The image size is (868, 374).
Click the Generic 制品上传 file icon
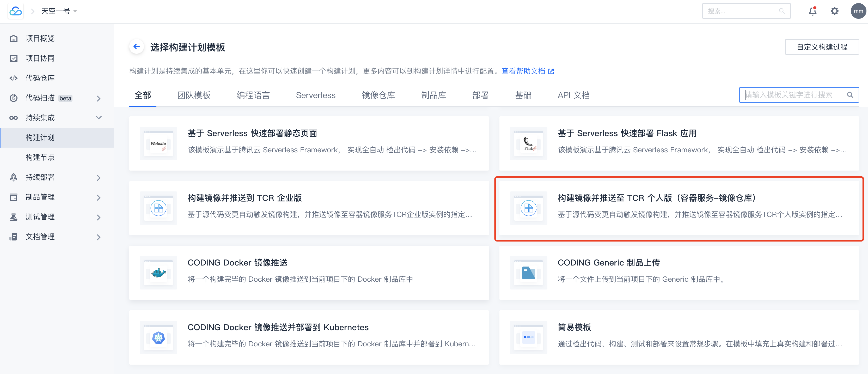[528, 273]
